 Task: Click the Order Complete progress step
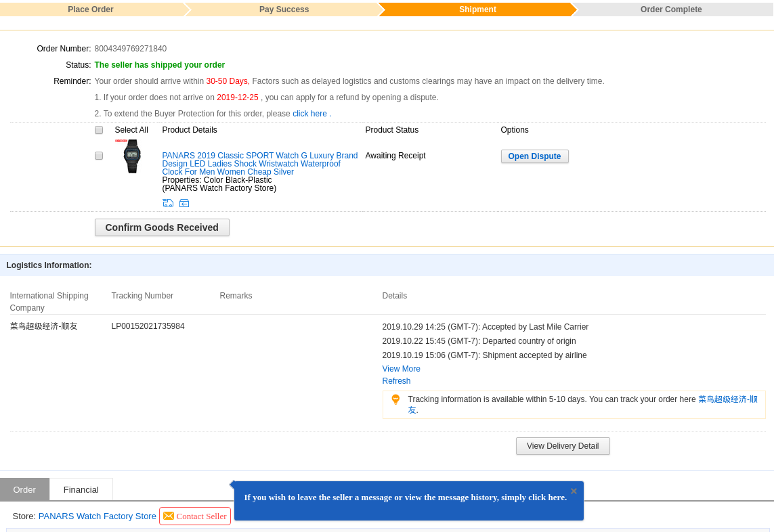click(x=671, y=9)
